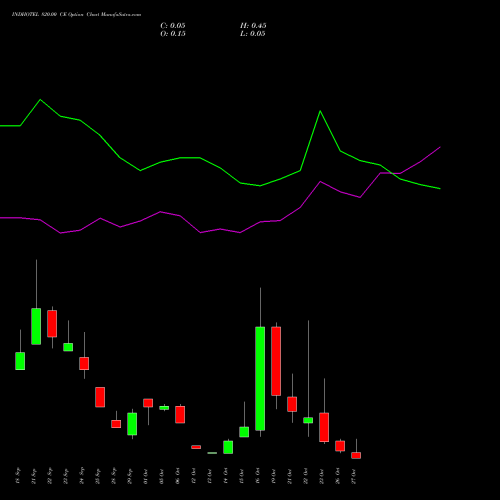Click the 06 Oct date label

point(178,476)
